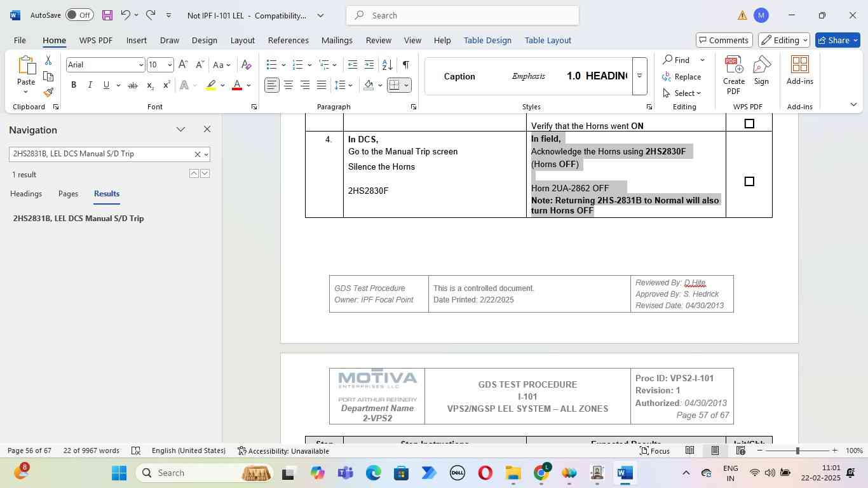Switch to Print Layout view

[x=715, y=451]
